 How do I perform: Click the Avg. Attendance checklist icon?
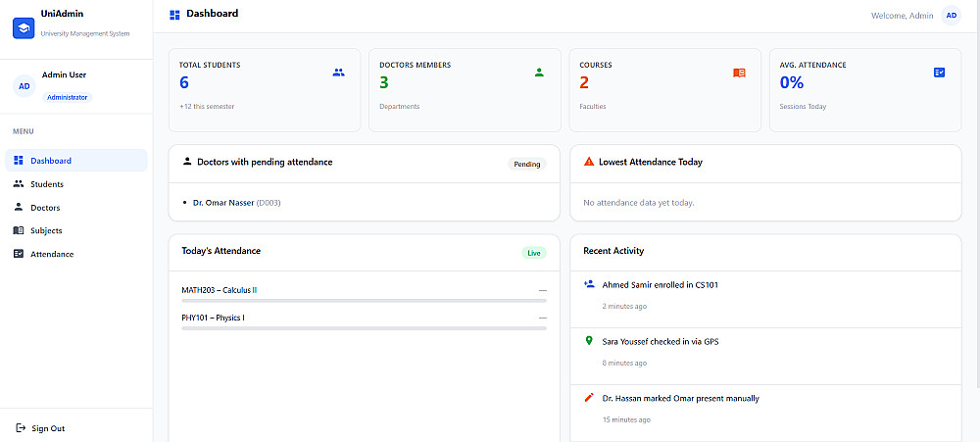(940, 73)
